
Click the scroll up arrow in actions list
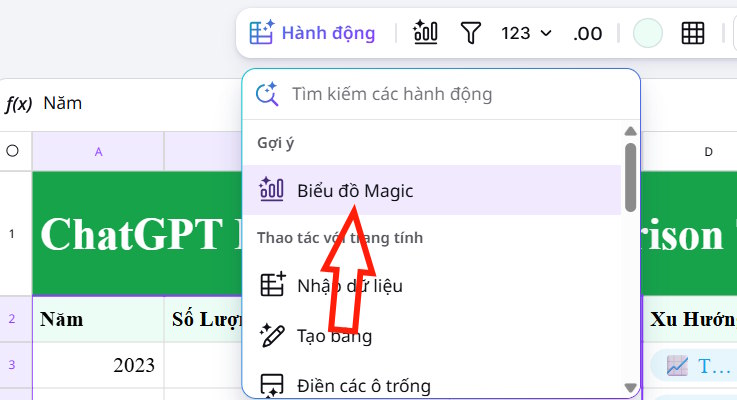pyautogui.click(x=630, y=131)
